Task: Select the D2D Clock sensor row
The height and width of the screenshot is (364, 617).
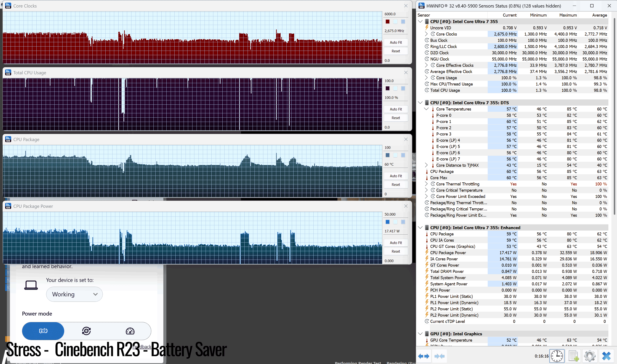Action: 513,53
